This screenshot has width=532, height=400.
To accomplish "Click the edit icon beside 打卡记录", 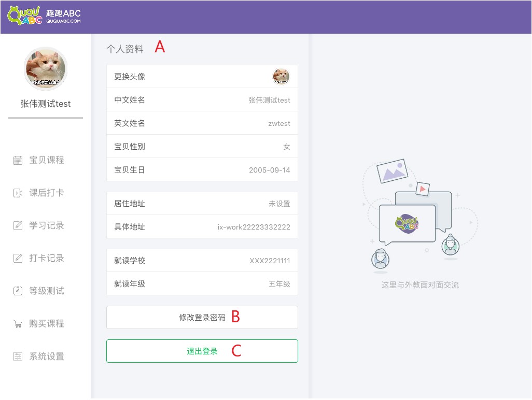I will 18,259.
